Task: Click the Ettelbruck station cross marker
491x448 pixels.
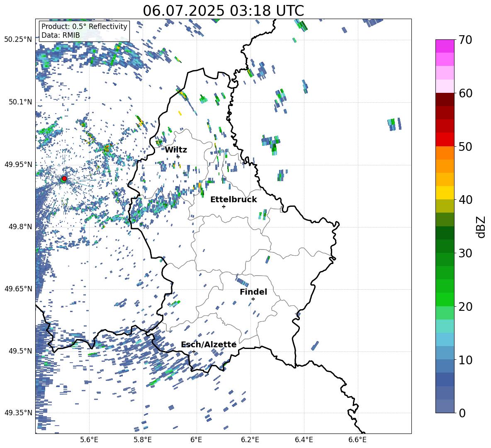Action: pos(224,206)
